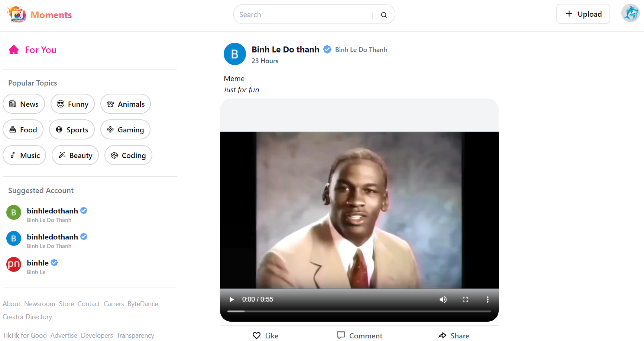Choose the Coding topic chip
644x341 pixels.
coord(128,155)
